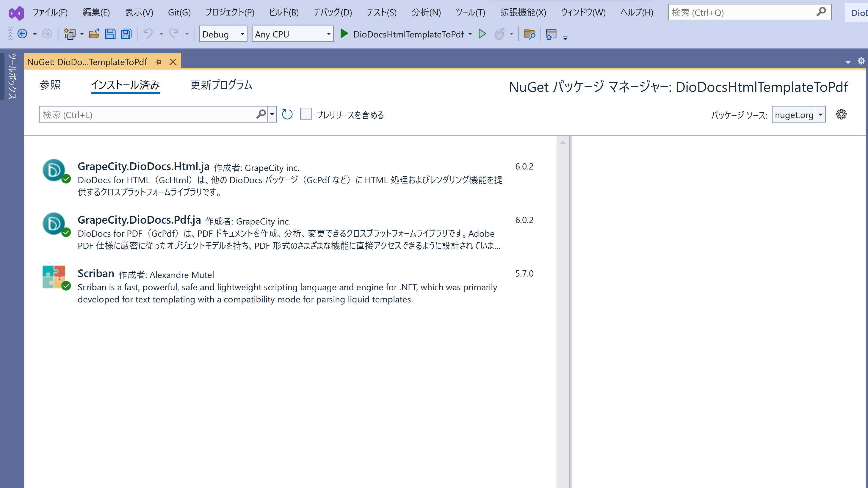Open the ツール(T) menu

point(470,12)
